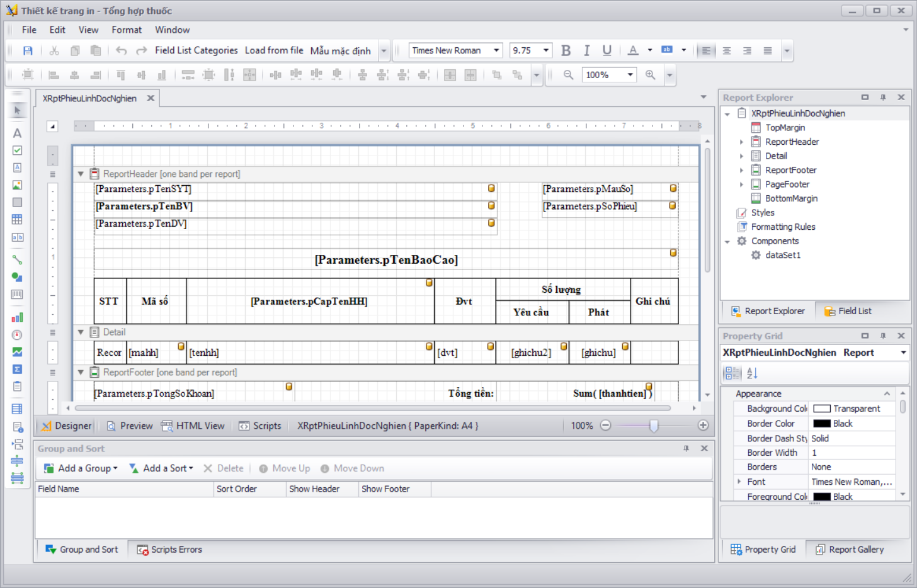The image size is (917, 588).
Task: Toggle Italic formatting
Action: (586, 50)
